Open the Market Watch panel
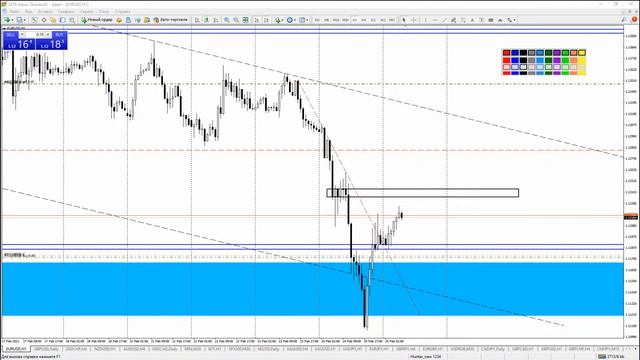This screenshot has width=640, height=360. [34, 20]
